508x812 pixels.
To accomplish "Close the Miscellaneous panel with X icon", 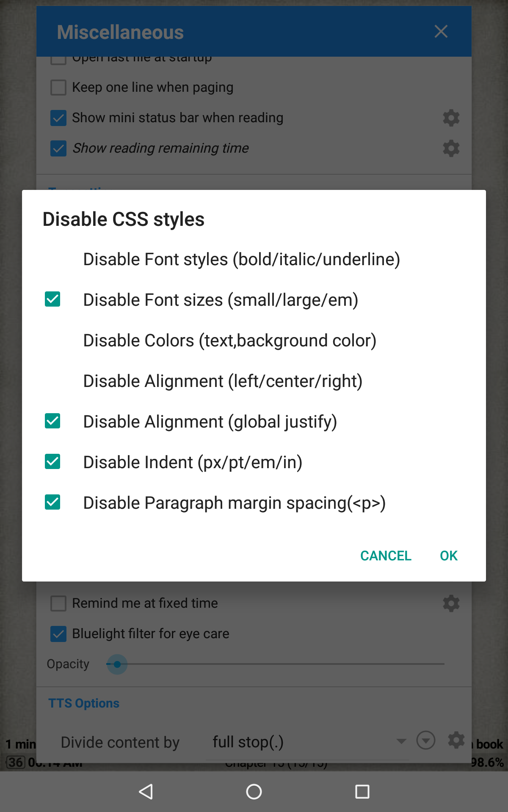I will point(441,31).
